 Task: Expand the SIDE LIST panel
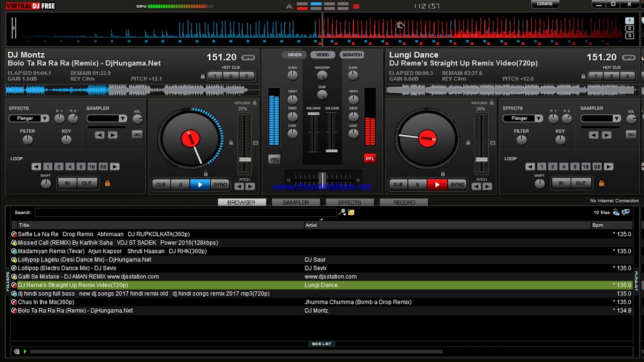[x=321, y=344]
